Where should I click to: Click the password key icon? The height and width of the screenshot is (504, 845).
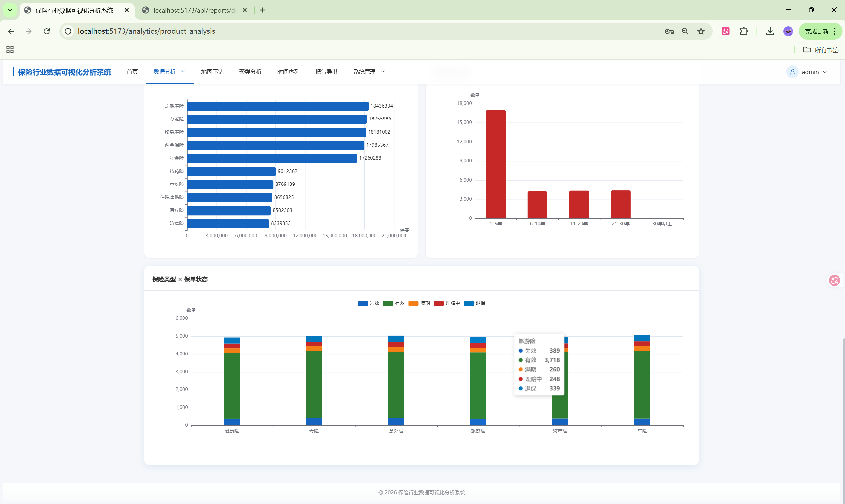669,31
